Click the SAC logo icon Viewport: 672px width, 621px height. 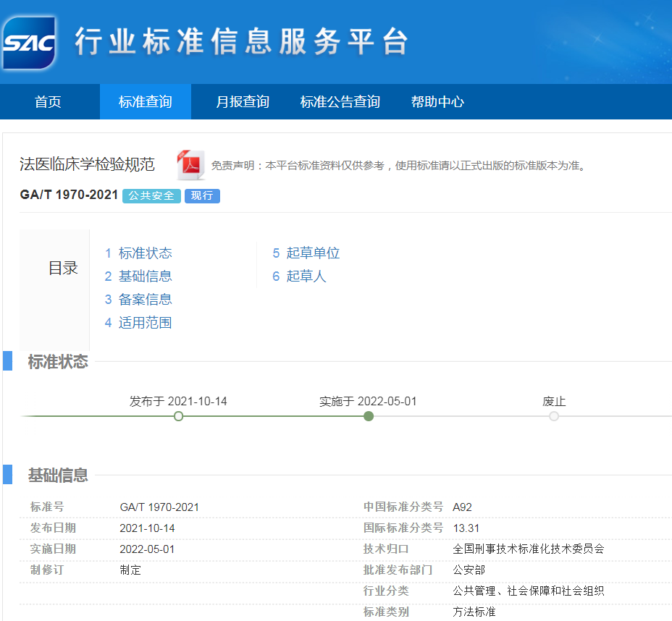29,43
